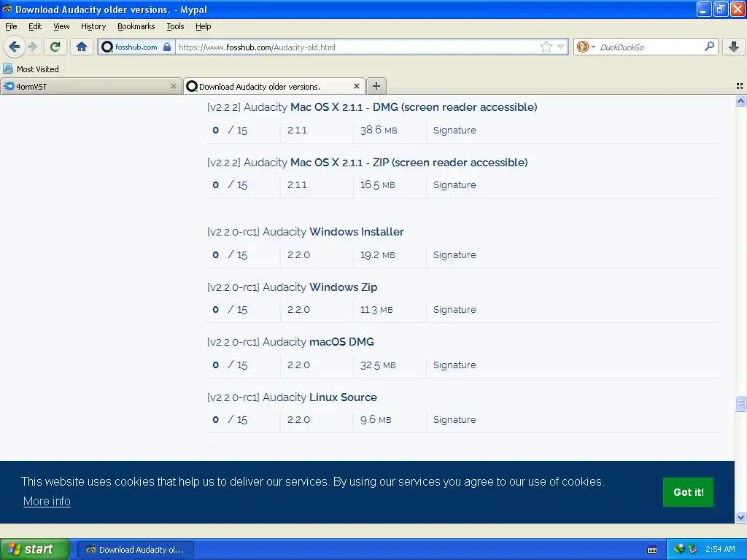The width and height of the screenshot is (747, 560).
Task: Open the Edit menu
Action: 35,26
